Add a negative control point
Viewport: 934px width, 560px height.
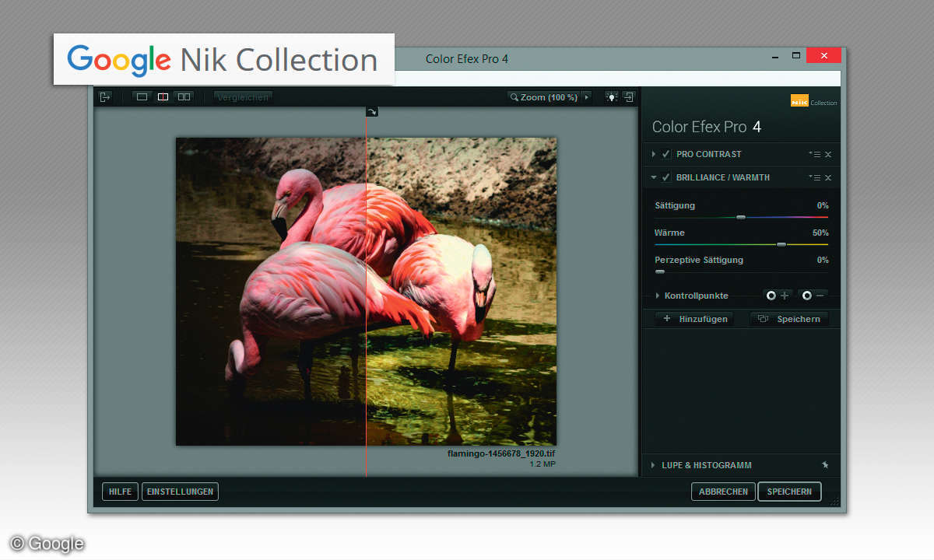coord(813,296)
